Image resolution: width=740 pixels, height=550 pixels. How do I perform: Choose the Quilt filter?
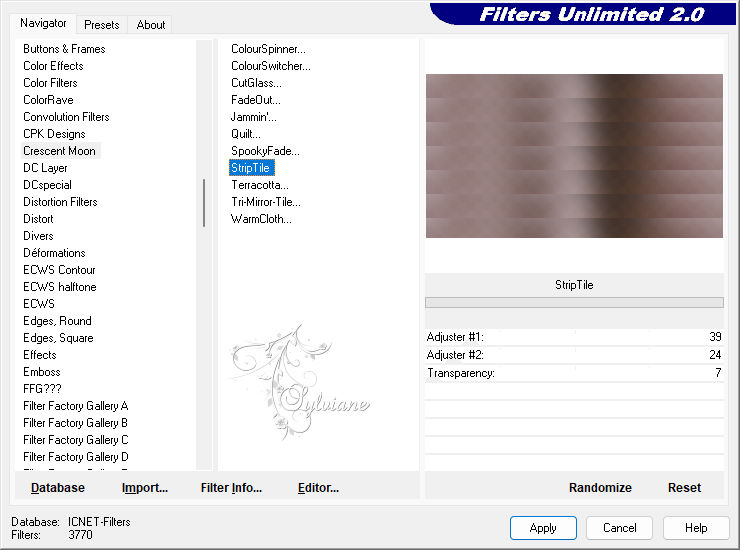[x=245, y=134]
